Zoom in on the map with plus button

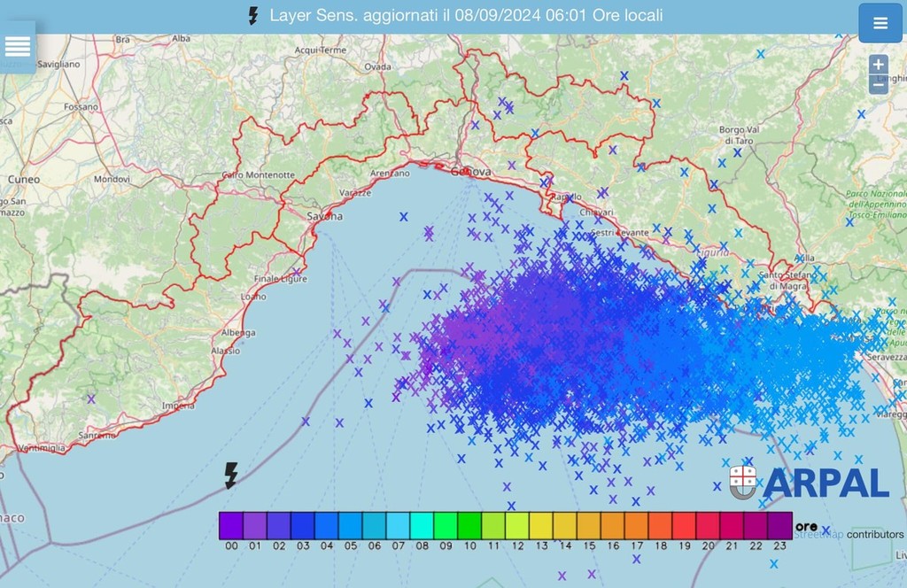[x=878, y=65]
